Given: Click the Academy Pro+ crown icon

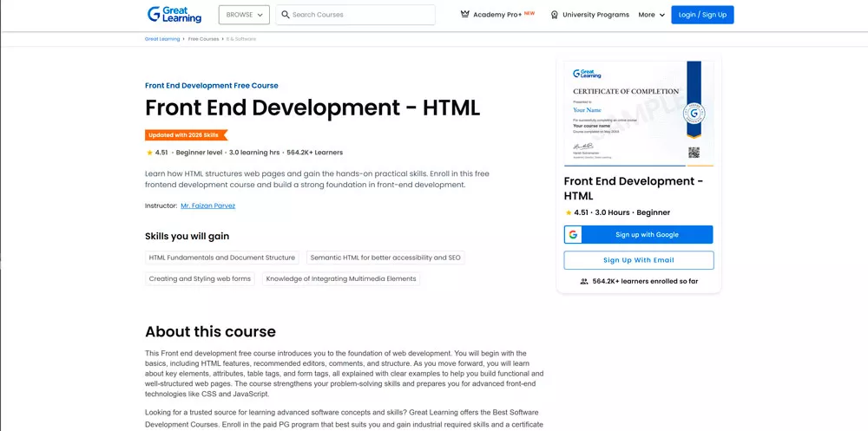Looking at the screenshot, I should (x=465, y=15).
